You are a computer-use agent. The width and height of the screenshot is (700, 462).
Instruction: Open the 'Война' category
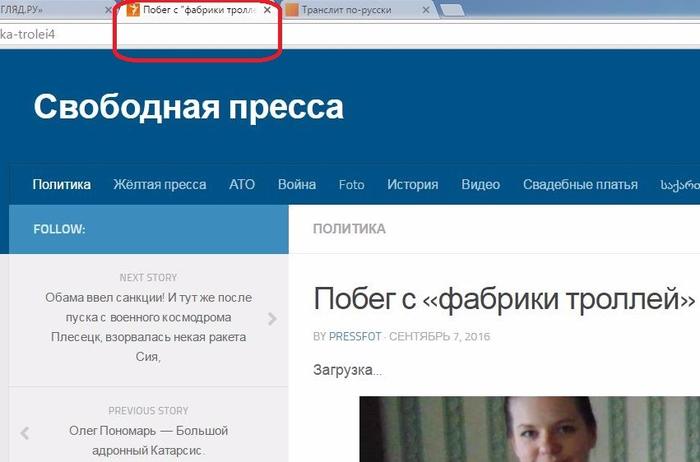(297, 184)
